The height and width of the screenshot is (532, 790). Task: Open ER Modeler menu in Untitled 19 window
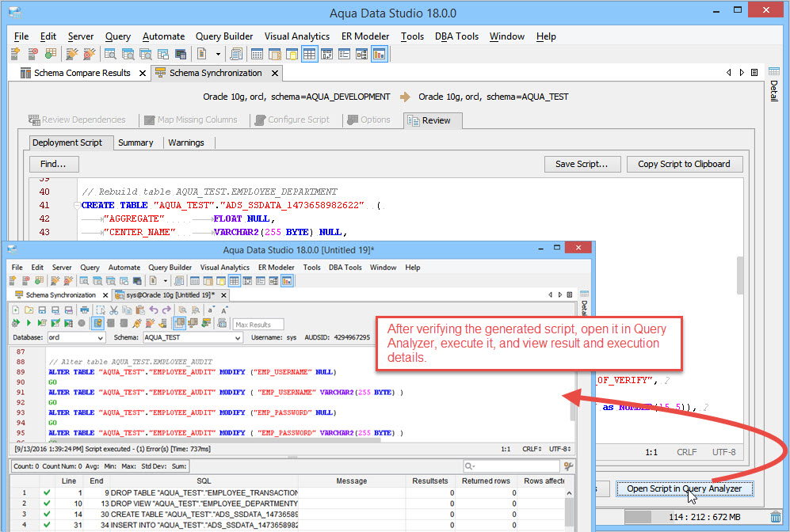coord(276,268)
